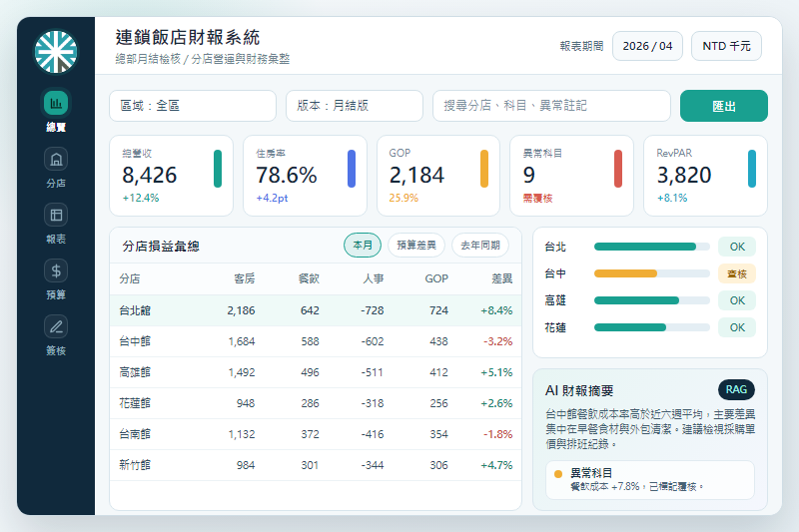The image size is (799, 532).
Task: Select the 台中館 table row
Action: point(316,341)
